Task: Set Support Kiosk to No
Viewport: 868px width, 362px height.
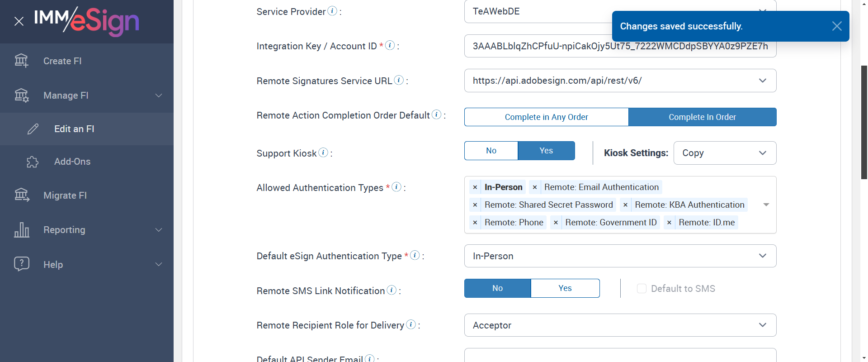Action: coord(491,151)
